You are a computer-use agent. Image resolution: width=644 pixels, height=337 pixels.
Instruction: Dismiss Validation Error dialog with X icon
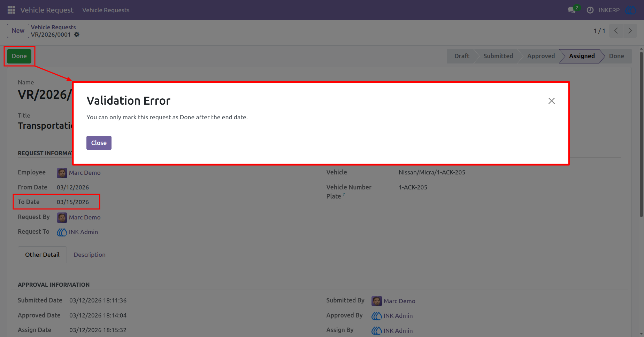[551, 101]
